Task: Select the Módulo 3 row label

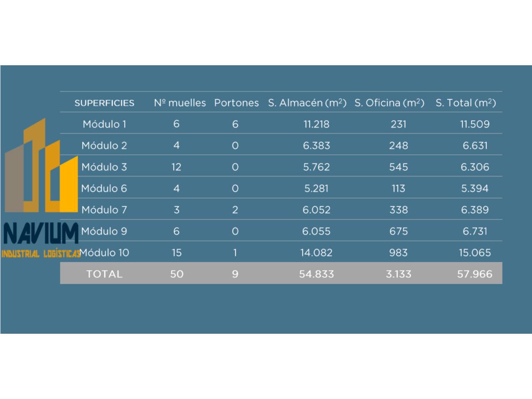Action: point(104,167)
